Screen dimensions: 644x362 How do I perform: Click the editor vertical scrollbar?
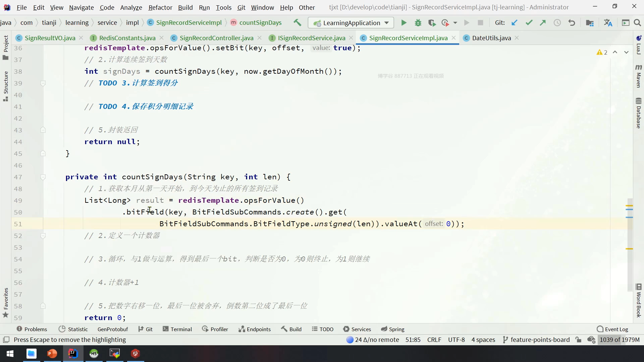(630, 245)
